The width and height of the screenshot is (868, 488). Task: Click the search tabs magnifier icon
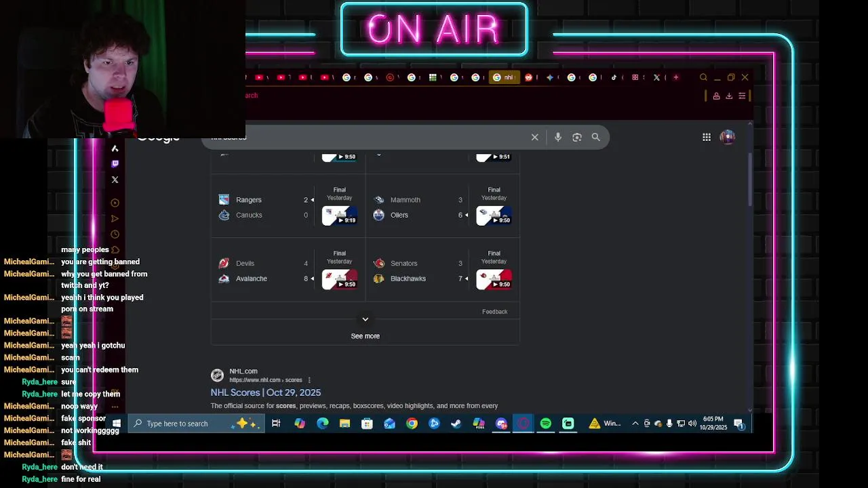tap(703, 77)
